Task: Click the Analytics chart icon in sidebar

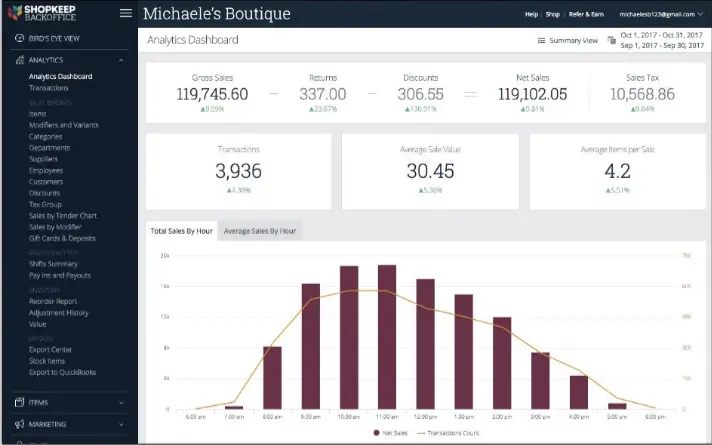Action: pyautogui.click(x=19, y=60)
